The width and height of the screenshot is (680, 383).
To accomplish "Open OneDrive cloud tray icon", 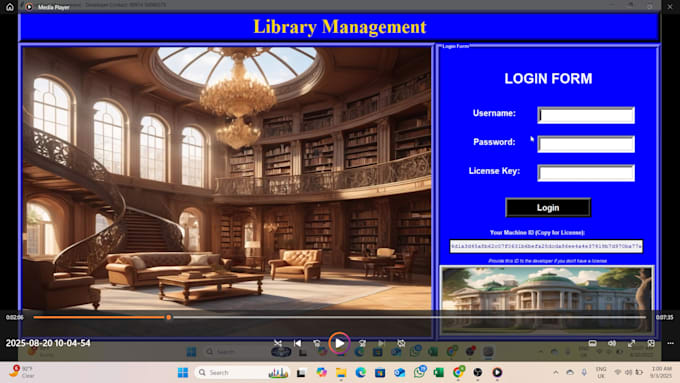I will coord(570,373).
